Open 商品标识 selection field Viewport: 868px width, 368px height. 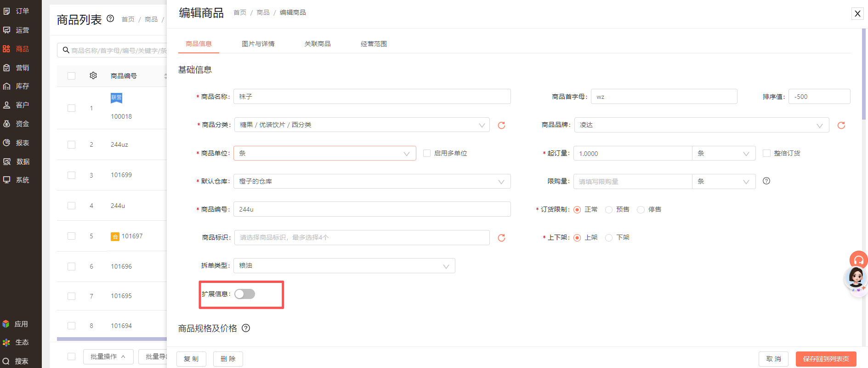tap(362, 238)
